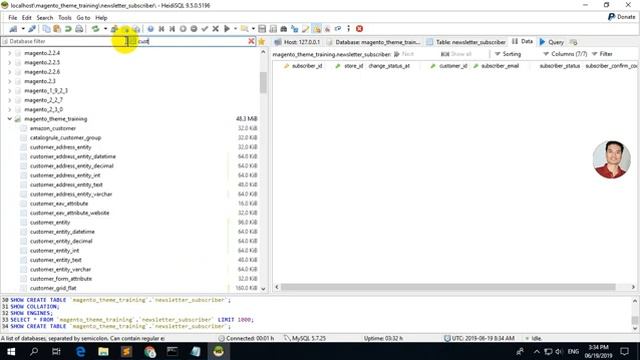The image size is (640, 360).
Task: Switch to the Database: magento_theme_train tab
Action: 373,42
